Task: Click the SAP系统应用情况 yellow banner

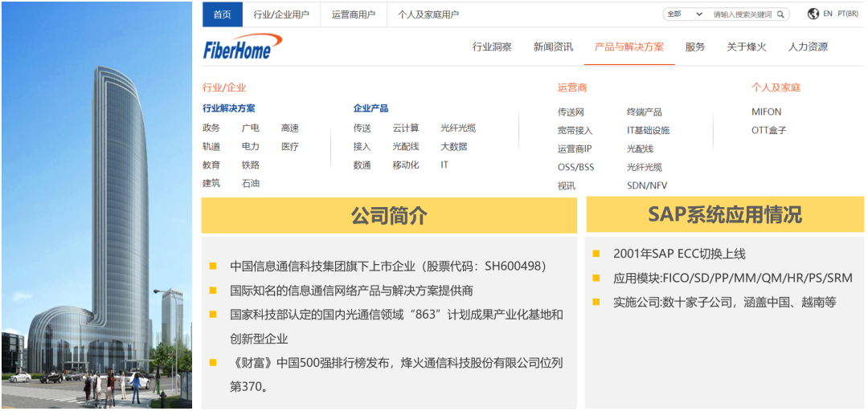Action: pos(725,214)
